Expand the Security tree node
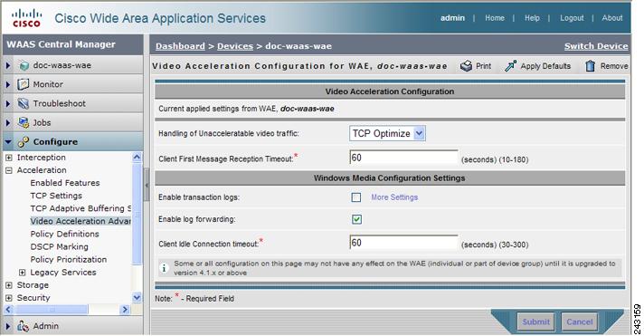The width and height of the screenshot is (644, 336). pyautogui.click(x=9, y=298)
